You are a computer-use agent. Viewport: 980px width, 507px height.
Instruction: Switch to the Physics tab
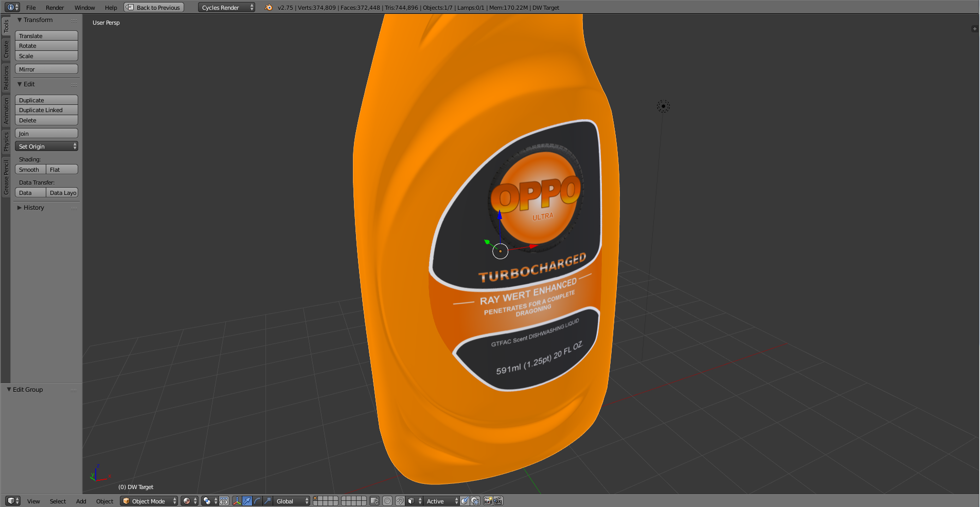(6, 141)
